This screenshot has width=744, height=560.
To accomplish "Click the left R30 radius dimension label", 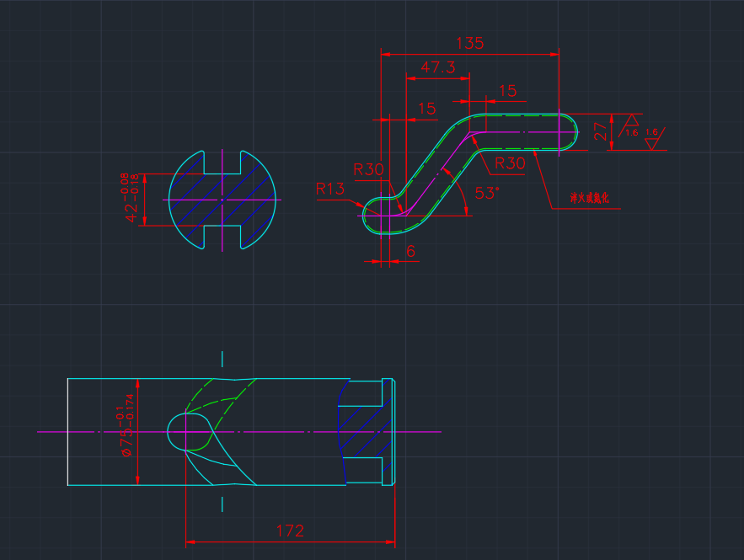I will pyautogui.click(x=369, y=169).
